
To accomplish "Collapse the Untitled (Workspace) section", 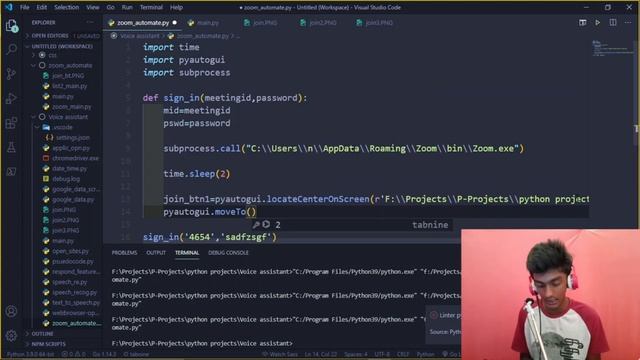I will click(62, 46).
